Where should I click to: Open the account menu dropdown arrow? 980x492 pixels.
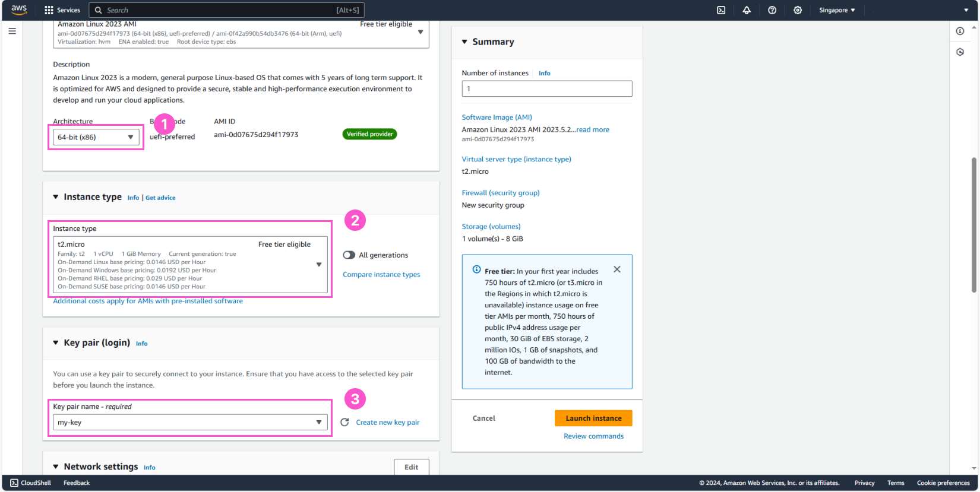pos(966,10)
